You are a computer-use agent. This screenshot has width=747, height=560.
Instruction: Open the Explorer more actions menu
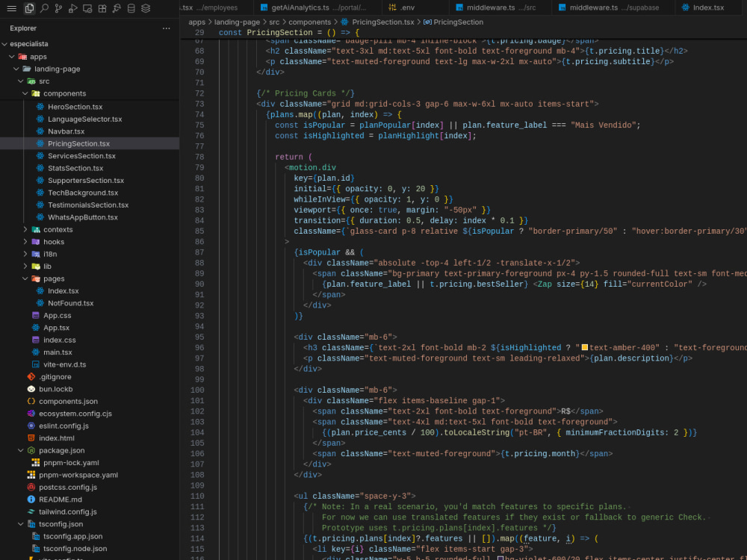click(166, 28)
